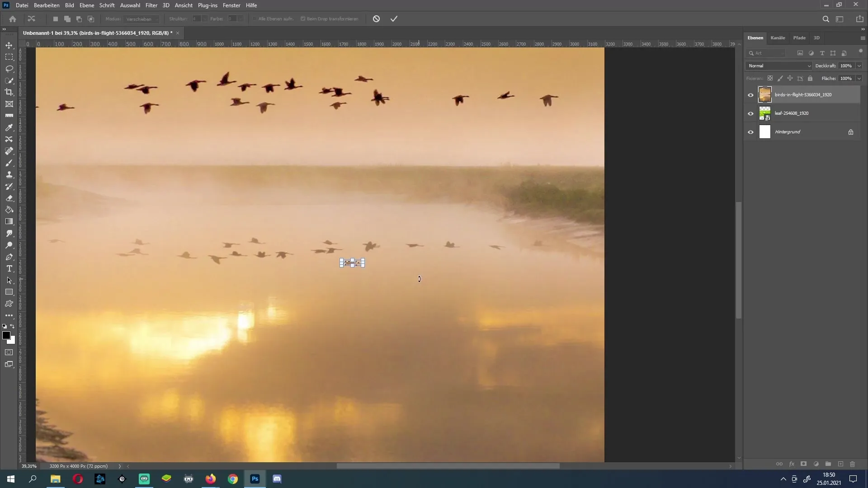Viewport: 868px width, 488px height.
Task: Select the Eraser tool
Action: (9, 198)
